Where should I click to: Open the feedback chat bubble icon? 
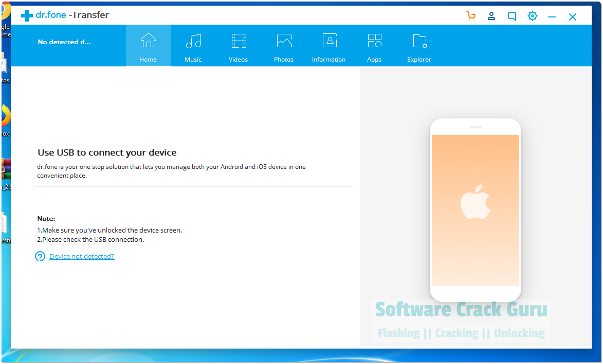tap(511, 16)
